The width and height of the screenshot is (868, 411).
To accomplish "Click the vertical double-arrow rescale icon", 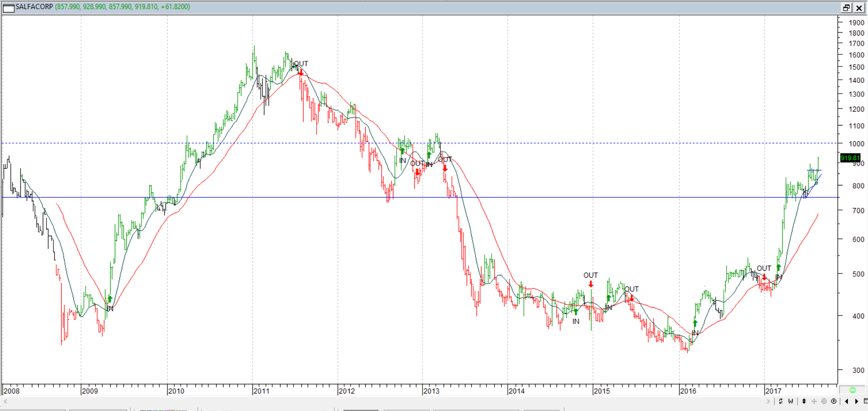I will [x=804, y=401].
